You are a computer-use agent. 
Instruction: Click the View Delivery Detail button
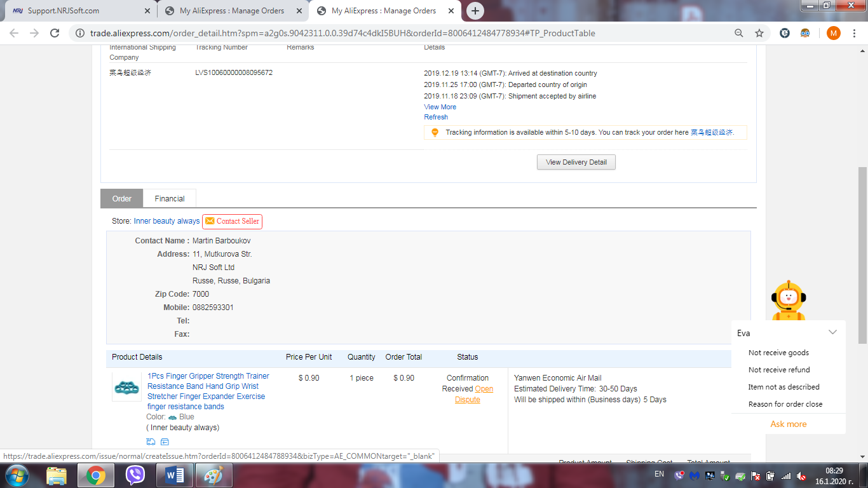tap(576, 162)
